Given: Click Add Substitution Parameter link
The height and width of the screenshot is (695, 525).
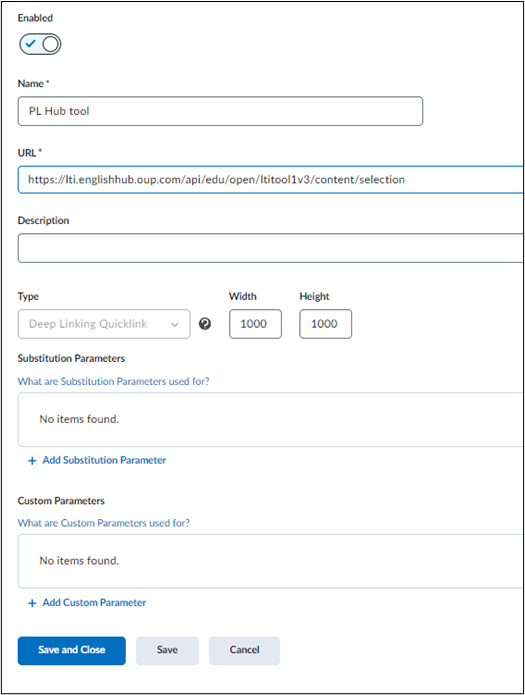Looking at the screenshot, I should 104,460.
